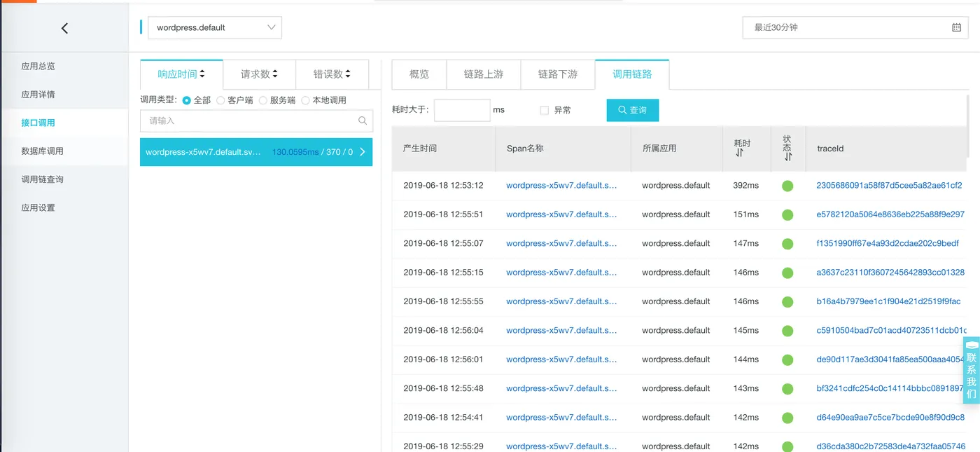The width and height of the screenshot is (980, 452).
Task: Go to 接口调用 in the sidebar
Action: click(x=38, y=123)
